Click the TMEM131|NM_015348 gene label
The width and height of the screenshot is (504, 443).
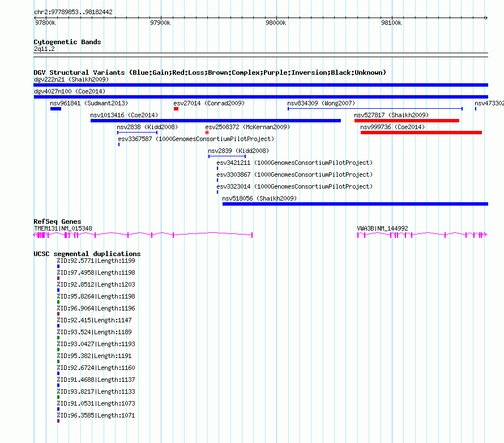click(x=63, y=228)
